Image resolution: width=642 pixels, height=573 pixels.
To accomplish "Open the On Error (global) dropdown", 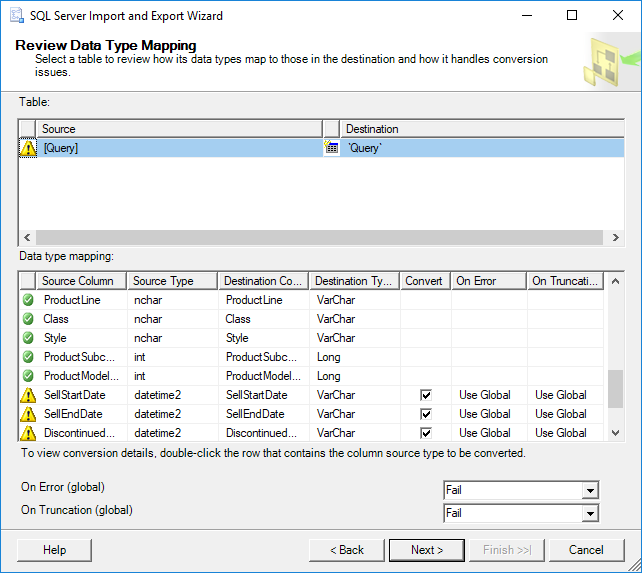I will coord(590,490).
